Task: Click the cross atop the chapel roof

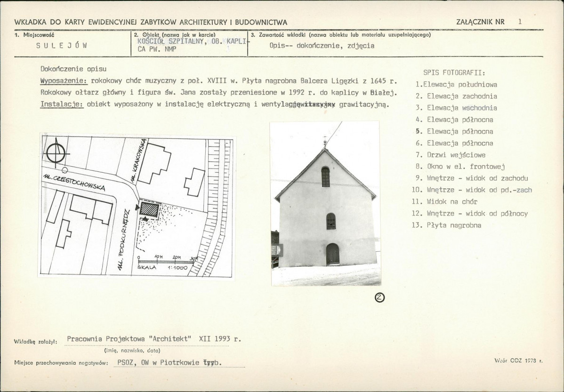Action: click(325, 141)
